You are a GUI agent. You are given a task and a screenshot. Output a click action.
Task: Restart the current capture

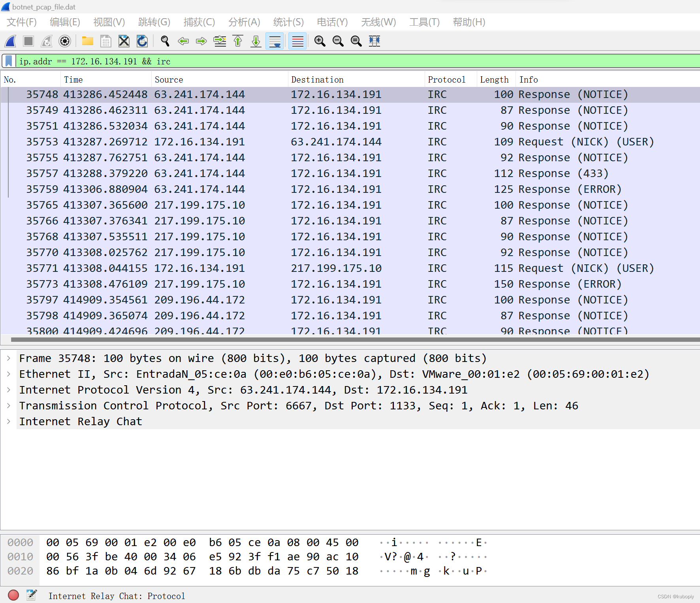pyautogui.click(x=47, y=41)
